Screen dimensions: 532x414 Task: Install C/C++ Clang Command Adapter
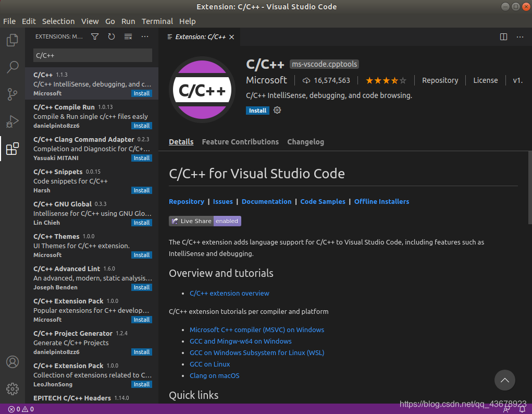(142, 158)
